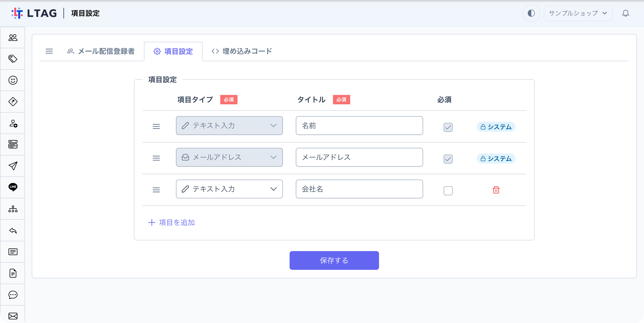Screen dimensions: 644x323
Task: Click the 名前 title input field
Action: click(359, 126)
